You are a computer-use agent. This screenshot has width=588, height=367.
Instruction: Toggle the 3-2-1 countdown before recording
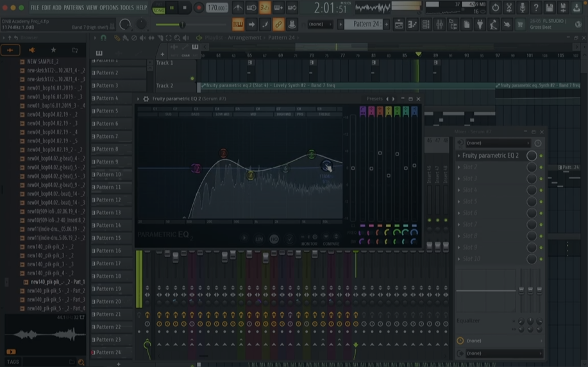pos(265,8)
